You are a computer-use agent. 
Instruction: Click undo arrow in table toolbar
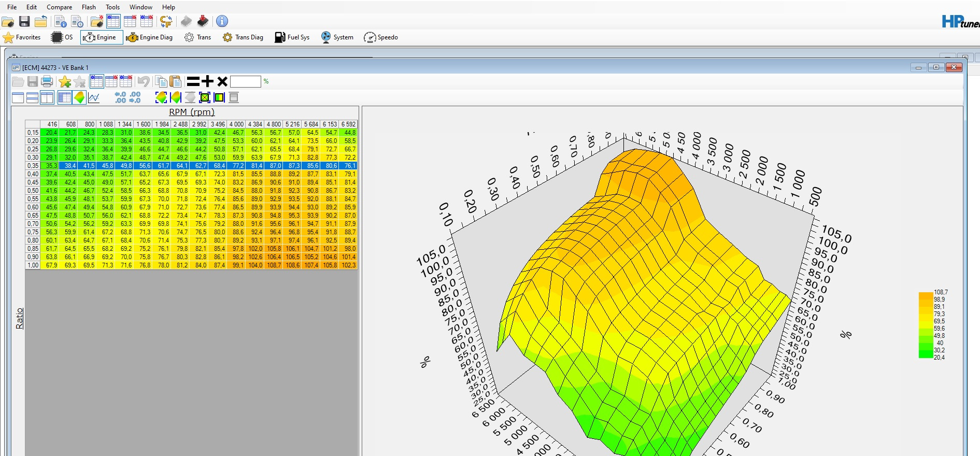coord(144,81)
